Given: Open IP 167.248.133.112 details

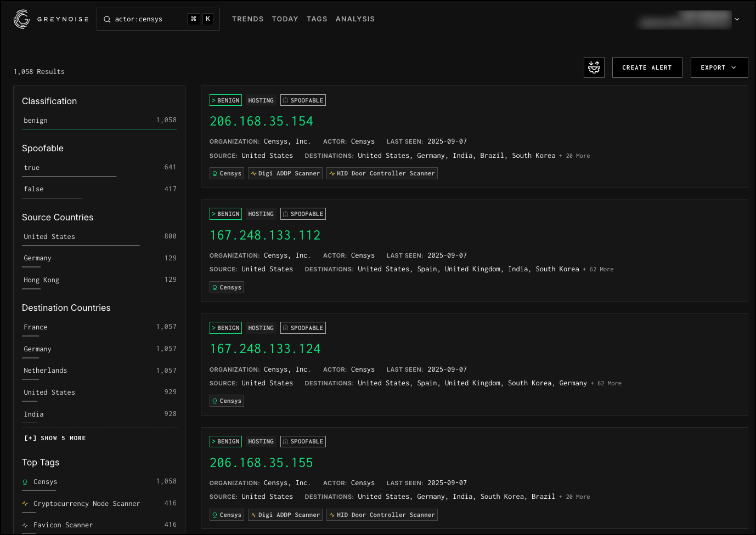Looking at the screenshot, I should [x=265, y=235].
